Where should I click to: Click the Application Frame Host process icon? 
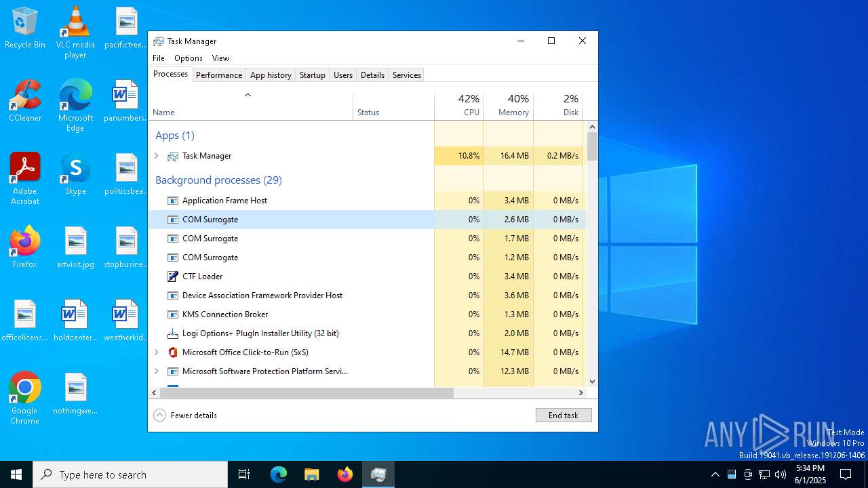173,201
